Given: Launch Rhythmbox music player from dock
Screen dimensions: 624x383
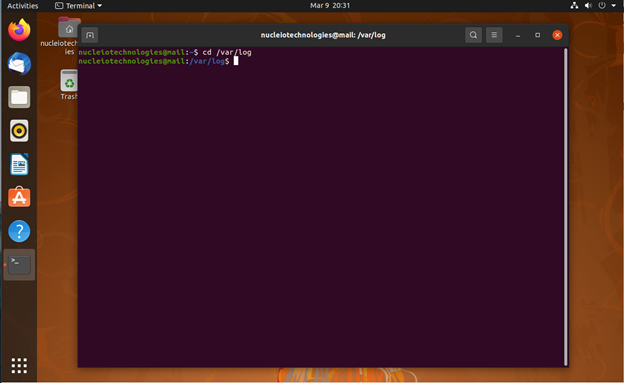Looking at the screenshot, I should click(19, 131).
